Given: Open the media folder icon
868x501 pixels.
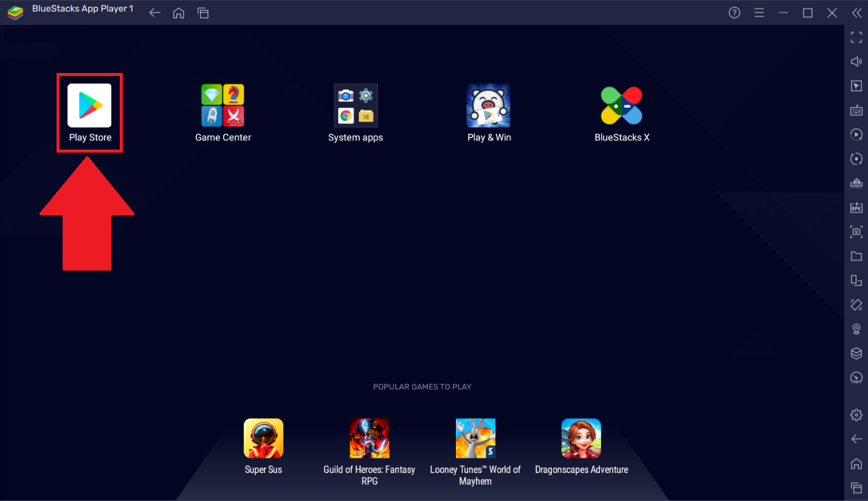Looking at the screenshot, I should [x=856, y=256].
